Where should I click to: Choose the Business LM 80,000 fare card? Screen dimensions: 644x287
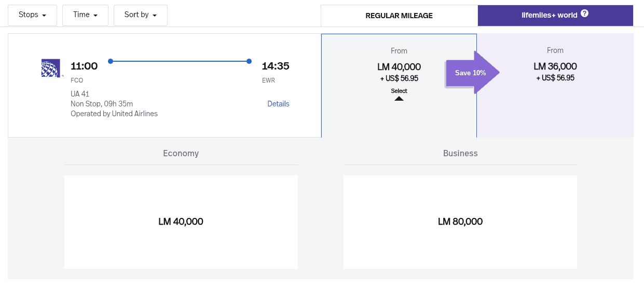click(460, 222)
